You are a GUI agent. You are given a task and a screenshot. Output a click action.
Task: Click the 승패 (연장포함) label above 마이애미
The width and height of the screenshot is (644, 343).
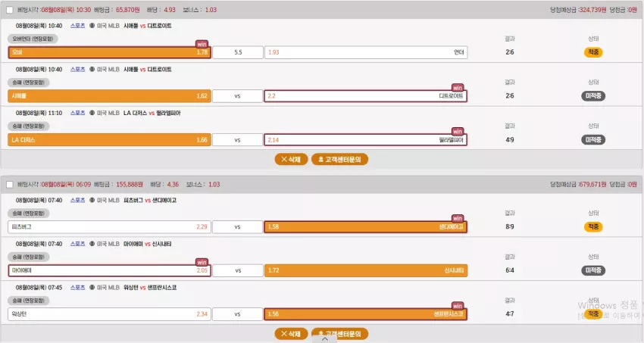28,257
